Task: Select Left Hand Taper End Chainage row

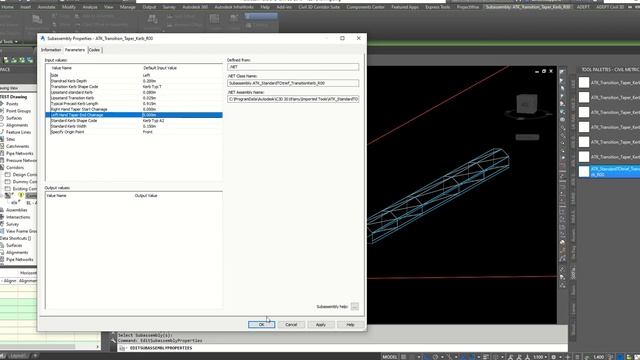Action: pos(134,115)
